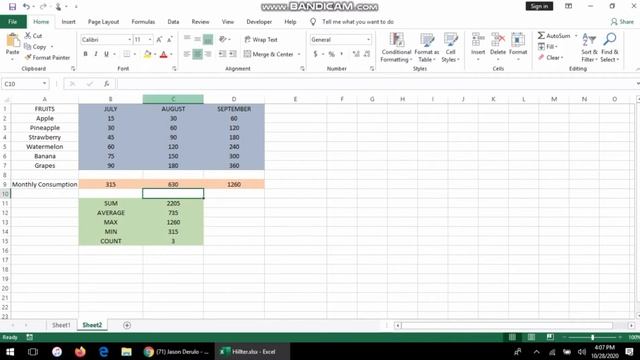Open Sort & Filter
The width and height of the screenshot is (640, 360).
click(x=589, y=47)
